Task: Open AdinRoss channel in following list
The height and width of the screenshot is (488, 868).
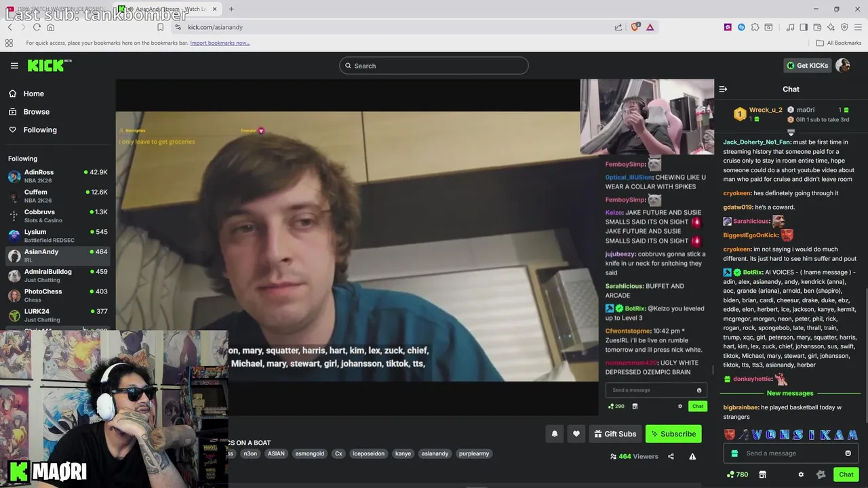Action: point(58,176)
